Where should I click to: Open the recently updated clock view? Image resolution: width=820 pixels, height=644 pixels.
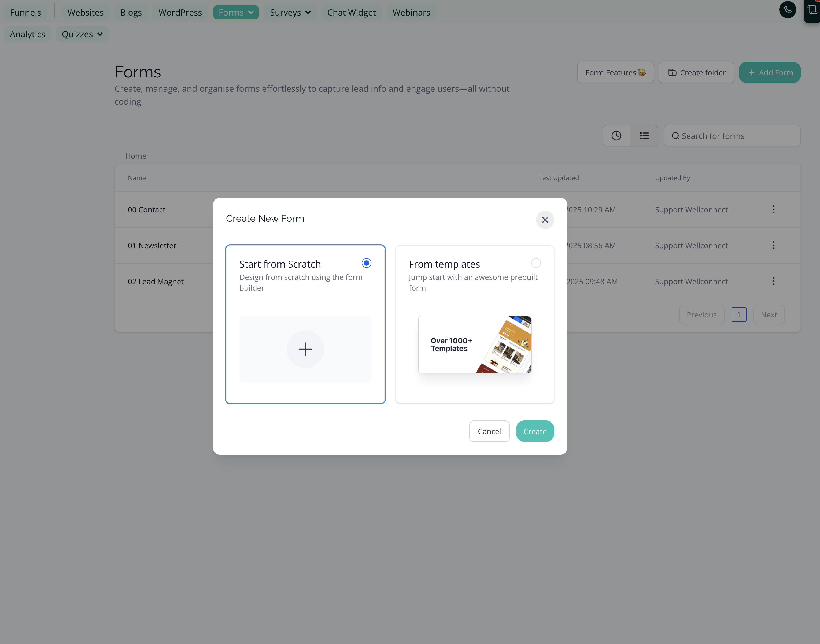tap(616, 136)
